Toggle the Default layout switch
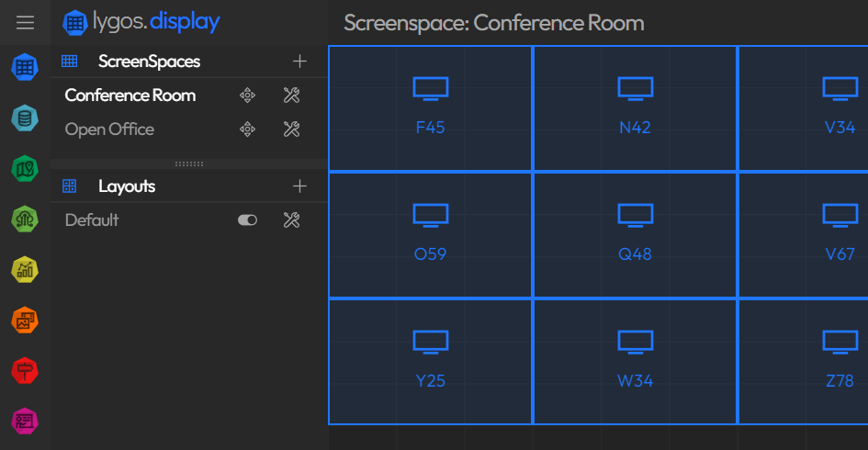 tap(247, 220)
